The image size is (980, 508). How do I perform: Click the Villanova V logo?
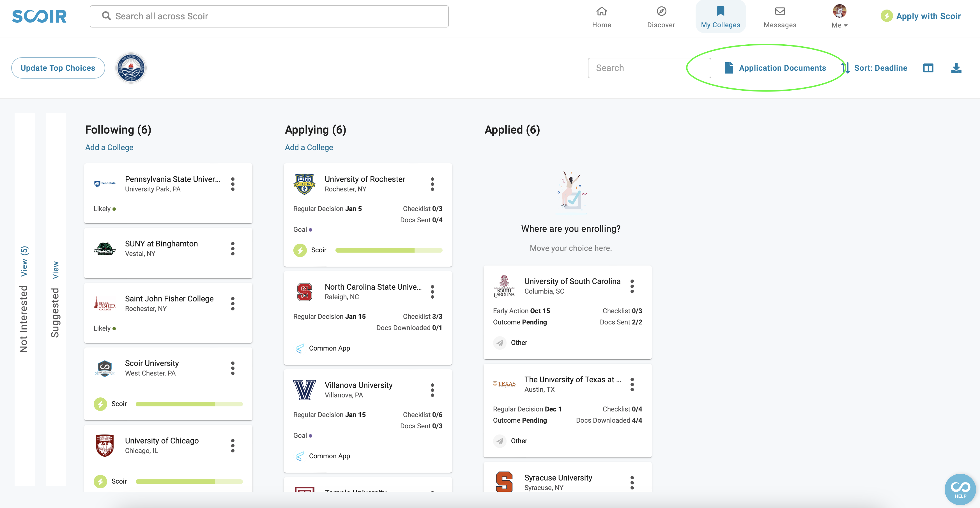pyautogui.click(x=304, y=390)
